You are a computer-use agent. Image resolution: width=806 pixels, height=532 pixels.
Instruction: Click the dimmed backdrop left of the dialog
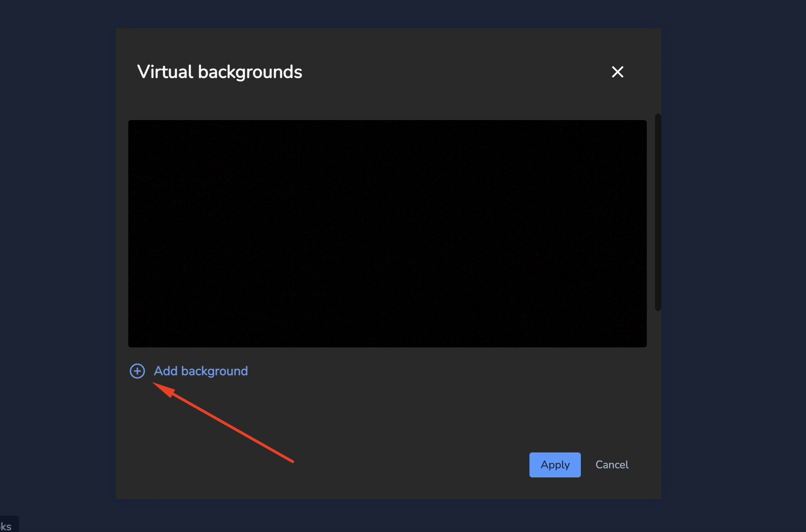(57, 264)
